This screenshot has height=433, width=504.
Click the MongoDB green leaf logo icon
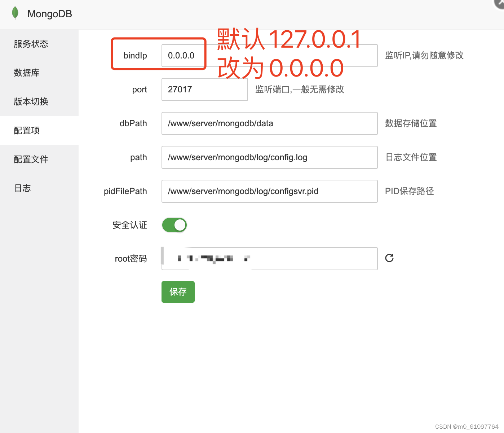pyautogui.click(x=15, y=13)
